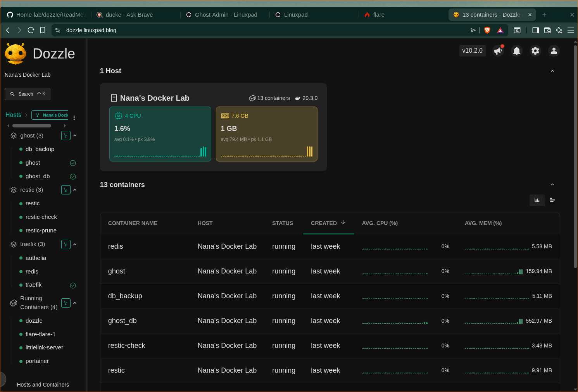Click the user profile icon
The width and height of the screenshot is (578, 392).
click(554, 51)
